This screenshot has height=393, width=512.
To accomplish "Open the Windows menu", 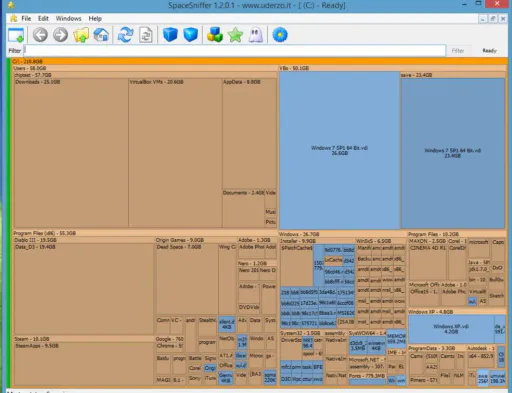I will tap(68, 19).
